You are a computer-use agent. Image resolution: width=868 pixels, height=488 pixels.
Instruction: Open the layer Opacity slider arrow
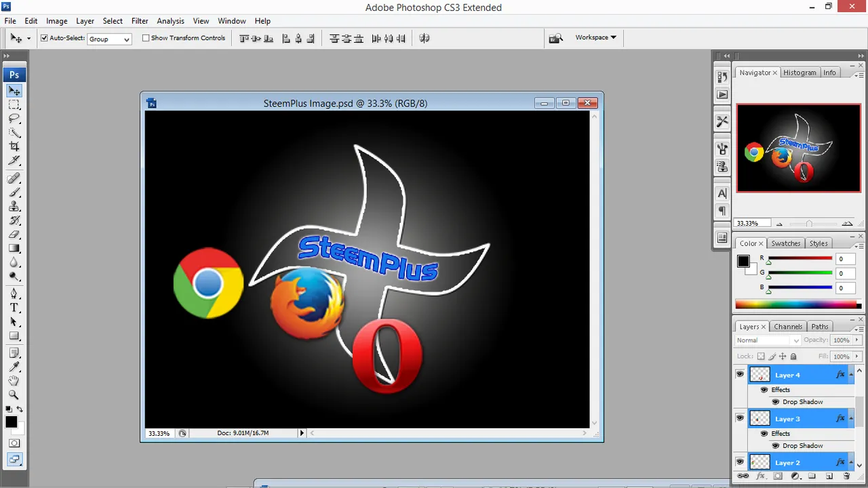[x=857, y=340]
